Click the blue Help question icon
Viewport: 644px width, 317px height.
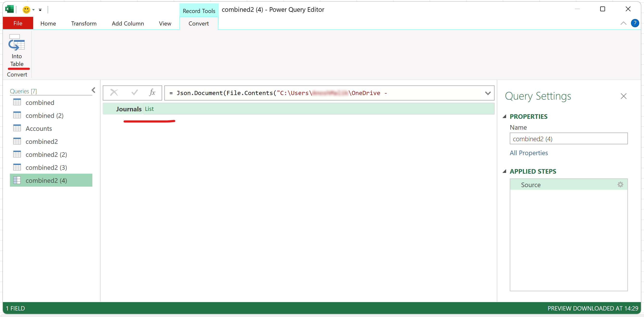point(635,23)
